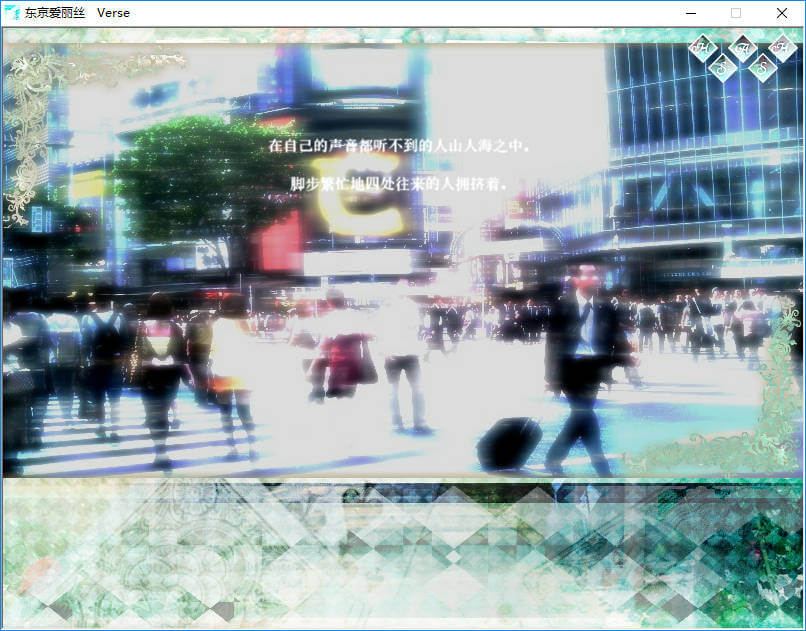Minimize the 东京爱丽丝 Verse window
Screen dimensions: 806x631
690,14
